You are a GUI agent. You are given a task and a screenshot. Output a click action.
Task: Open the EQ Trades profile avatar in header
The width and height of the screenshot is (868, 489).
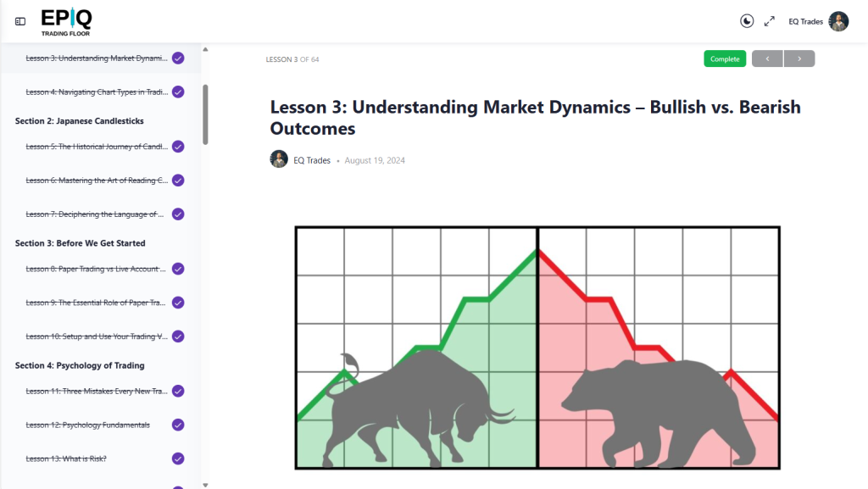click(838, 21)
